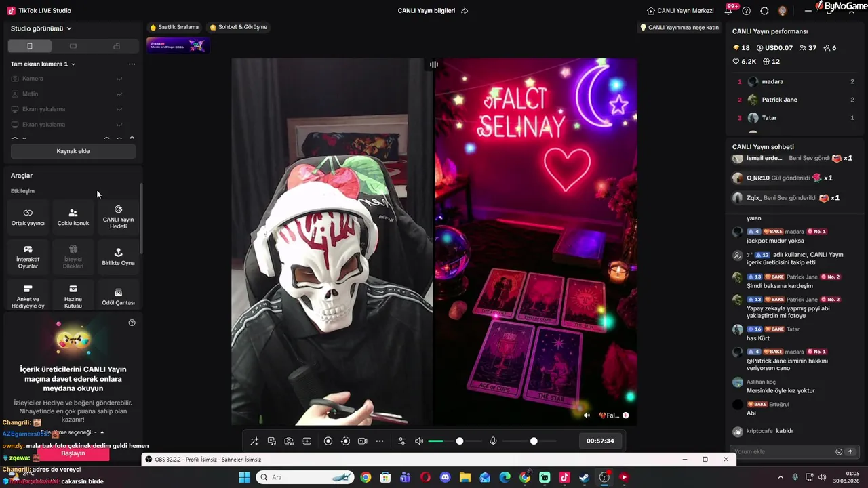868x488 pixels.
Task: Select the Metin source row
Action: [73, 94]
